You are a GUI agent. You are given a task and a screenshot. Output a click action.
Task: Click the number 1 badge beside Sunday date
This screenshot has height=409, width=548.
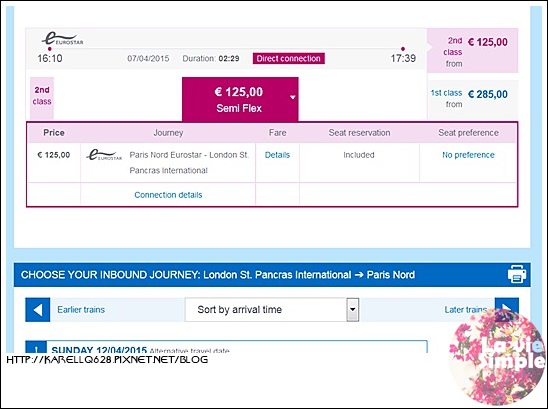(x=36, y=347)
